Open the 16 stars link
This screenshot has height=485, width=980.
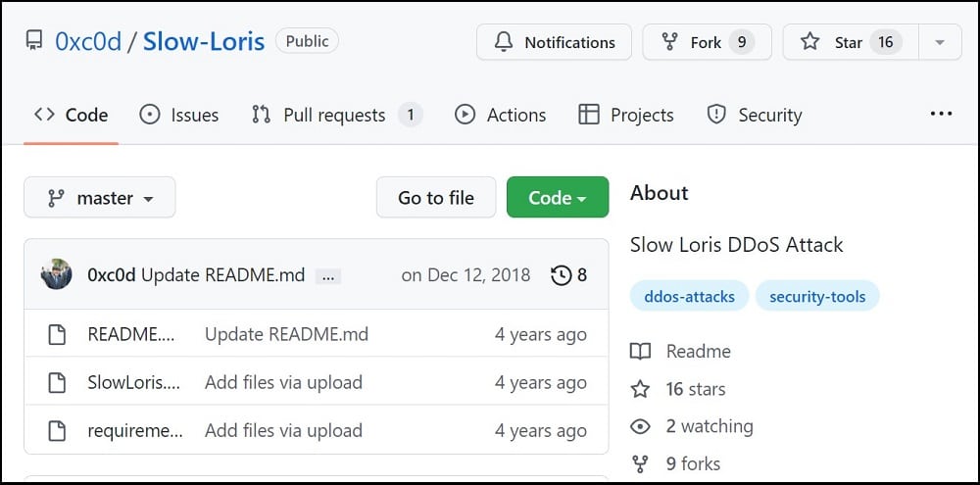pos(696,389)
